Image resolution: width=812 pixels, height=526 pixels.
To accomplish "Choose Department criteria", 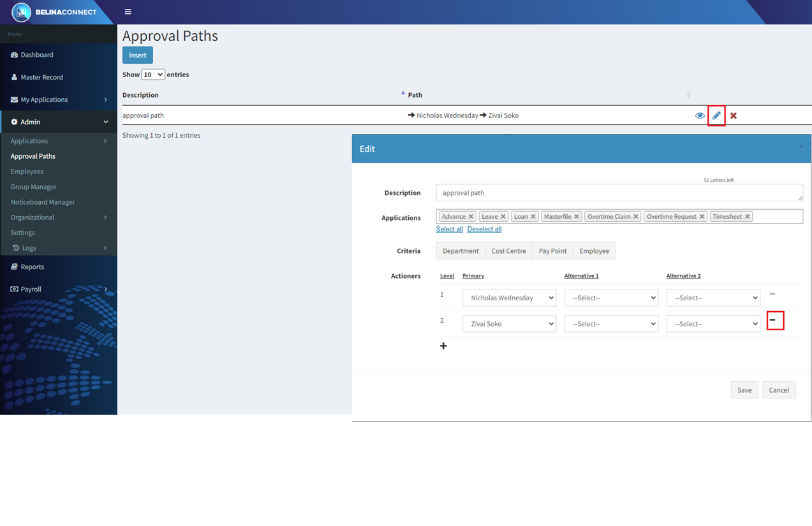I will pos(461,251).
